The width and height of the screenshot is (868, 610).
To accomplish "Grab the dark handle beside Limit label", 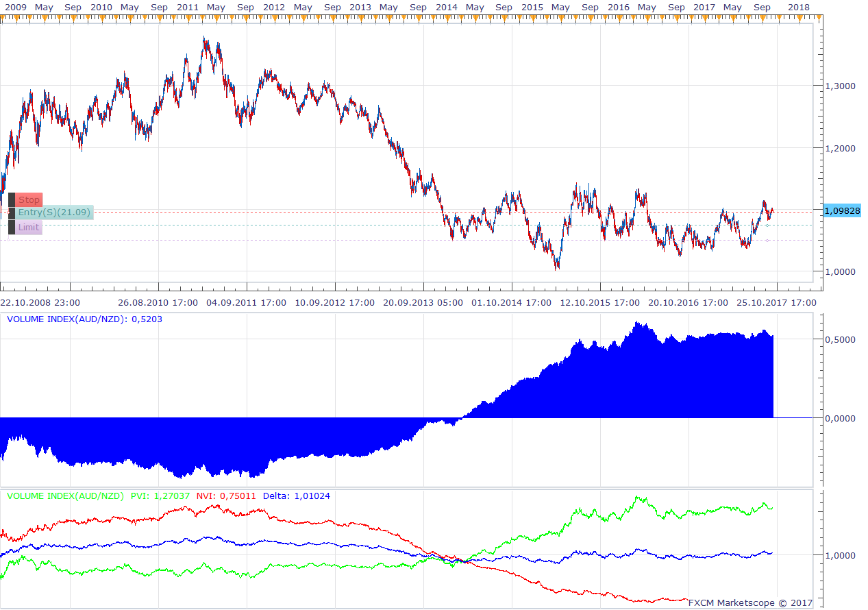I will (12, 228).
